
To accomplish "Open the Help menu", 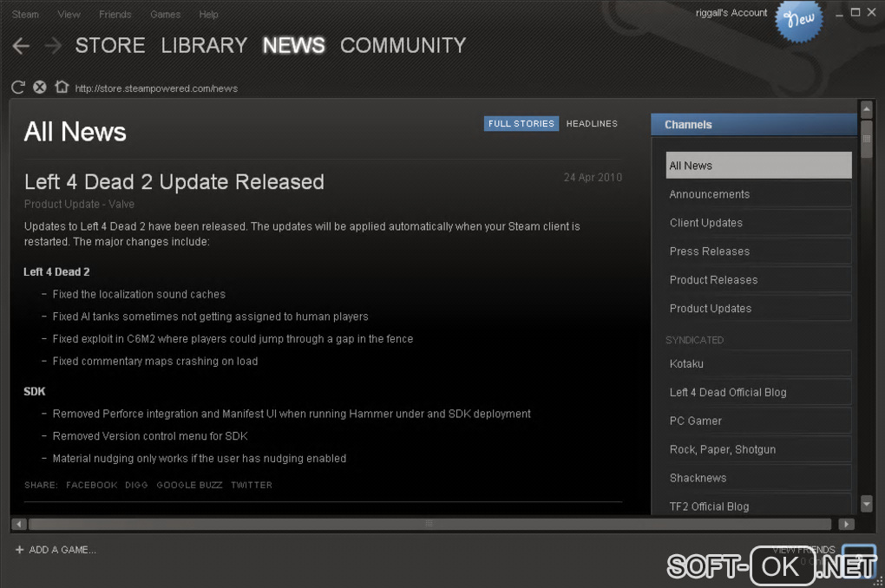I will point(208,15).
